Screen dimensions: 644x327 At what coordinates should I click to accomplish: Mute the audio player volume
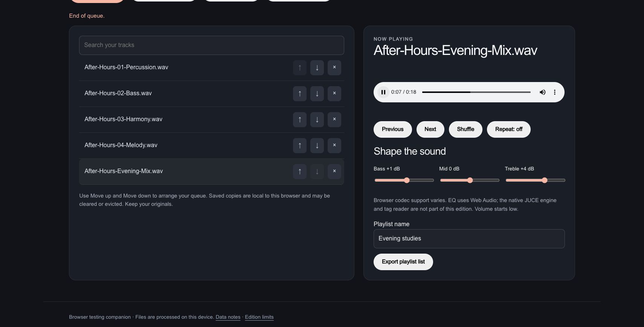(543, 92)
